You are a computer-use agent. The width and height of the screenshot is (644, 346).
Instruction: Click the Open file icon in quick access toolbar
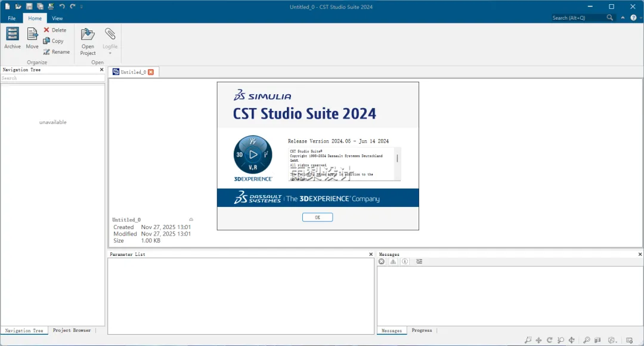point(18,6)
